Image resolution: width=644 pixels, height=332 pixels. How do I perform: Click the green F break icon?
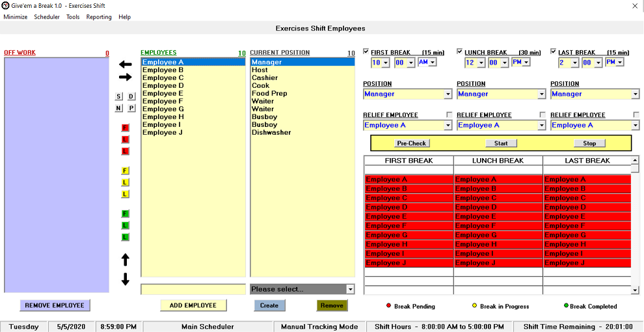[126, 214]
